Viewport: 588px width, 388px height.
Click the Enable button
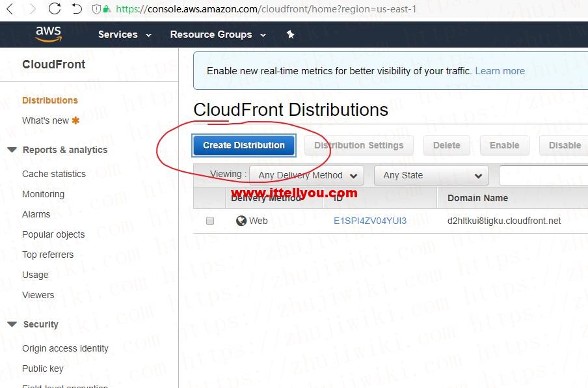click(x=504, y=145)
